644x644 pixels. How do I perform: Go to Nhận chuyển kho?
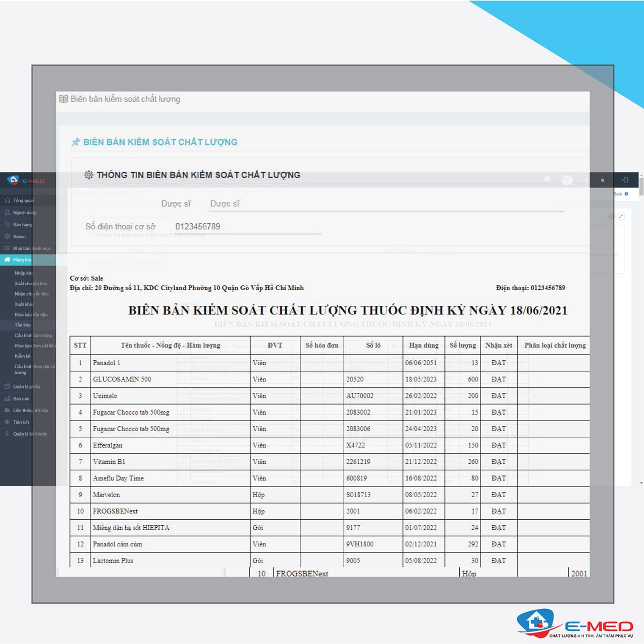(x=32, y=294)
